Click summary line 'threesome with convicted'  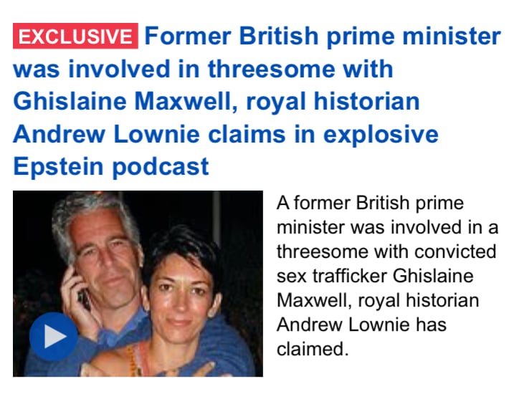(x=386, y=251)
